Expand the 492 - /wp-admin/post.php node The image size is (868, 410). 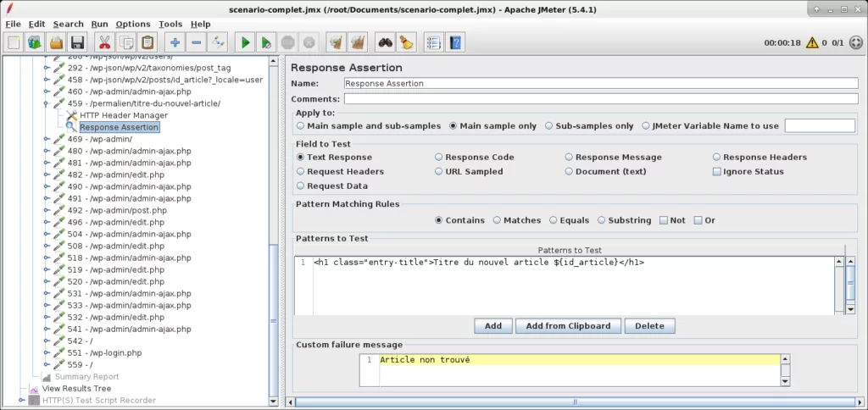[x=47, y=210]
